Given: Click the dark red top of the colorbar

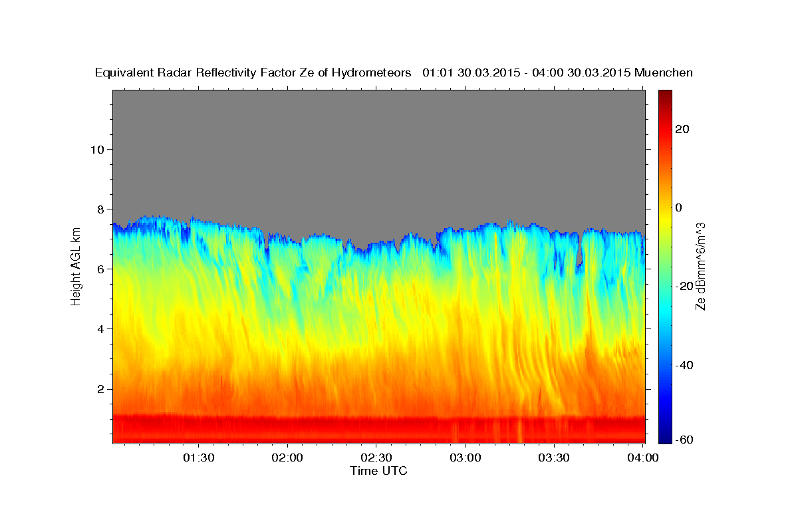Looking at the screenshot, I should point(665,94).
